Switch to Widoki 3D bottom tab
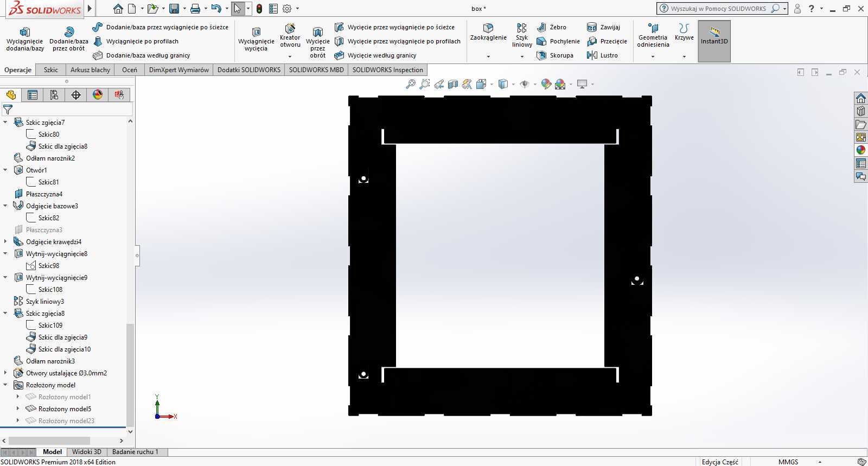The image size is (868, 466). tap(87, 452)
